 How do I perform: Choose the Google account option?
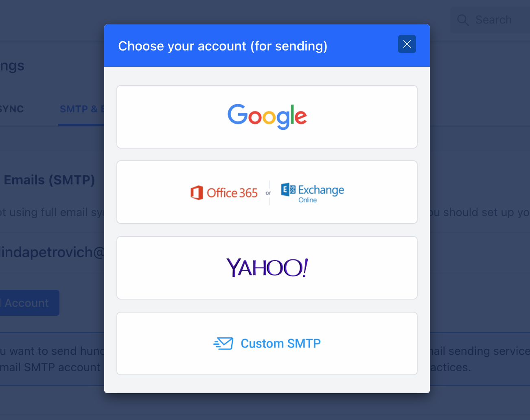(x=267, y=117)
